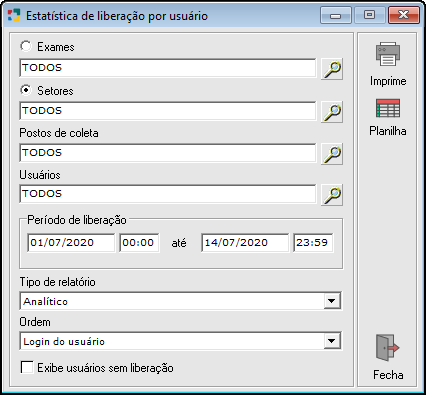Open Setores search magnifier
426x395 pixels.
pos(332,112)
